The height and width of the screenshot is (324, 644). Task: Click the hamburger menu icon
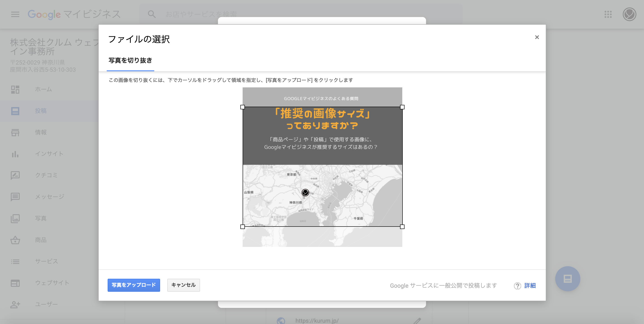tap(15, 14)
